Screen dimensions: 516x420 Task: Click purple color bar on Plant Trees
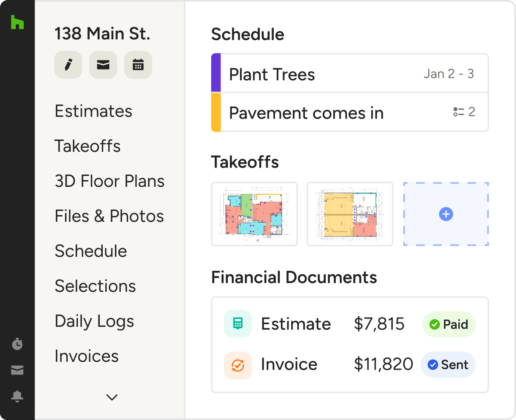216,73
